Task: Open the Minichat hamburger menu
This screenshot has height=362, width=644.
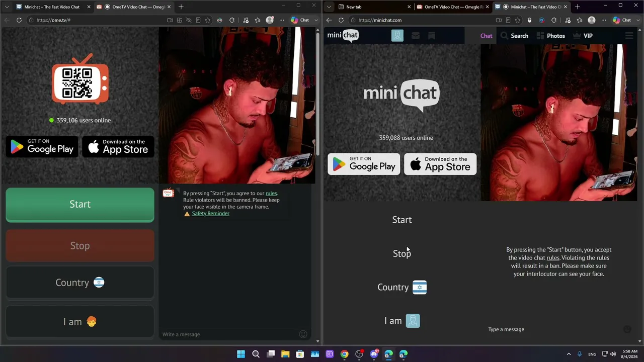Action: pos(629,36)
